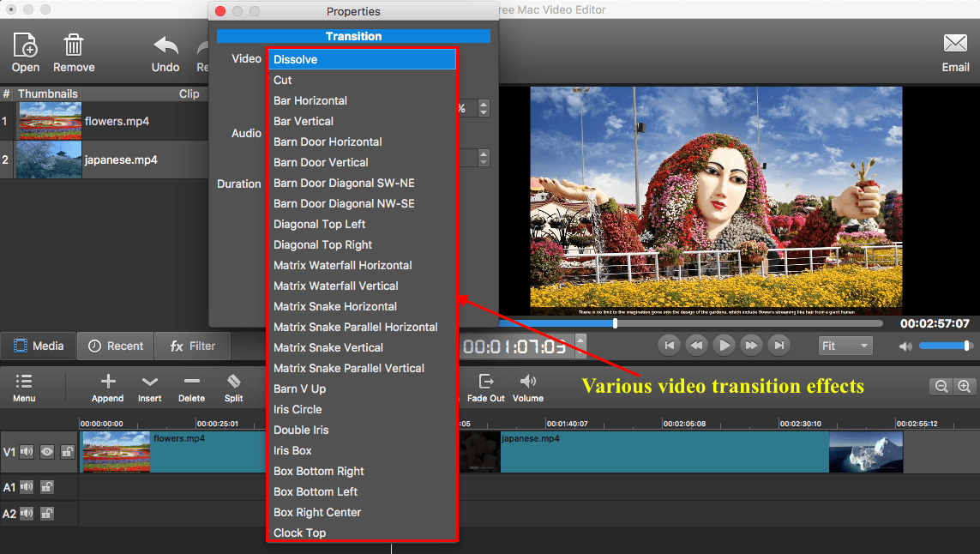
Task: Click the Audio row stepper in Properties
Action: pyautogui.click(x=483, y=158)
